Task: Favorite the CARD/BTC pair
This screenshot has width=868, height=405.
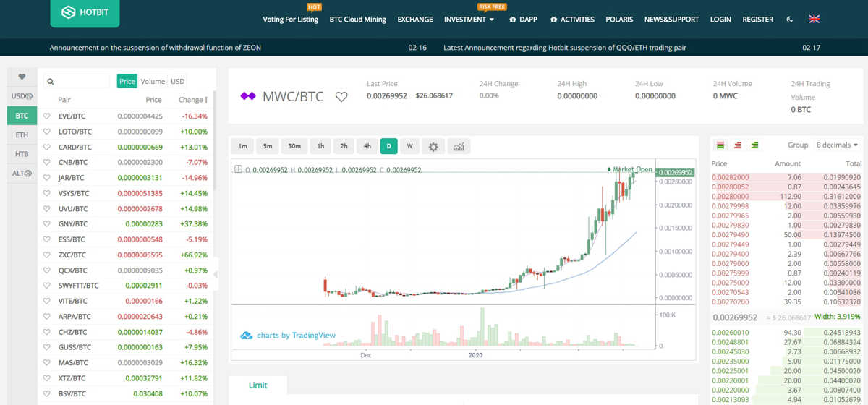Action: coord(47,147)
